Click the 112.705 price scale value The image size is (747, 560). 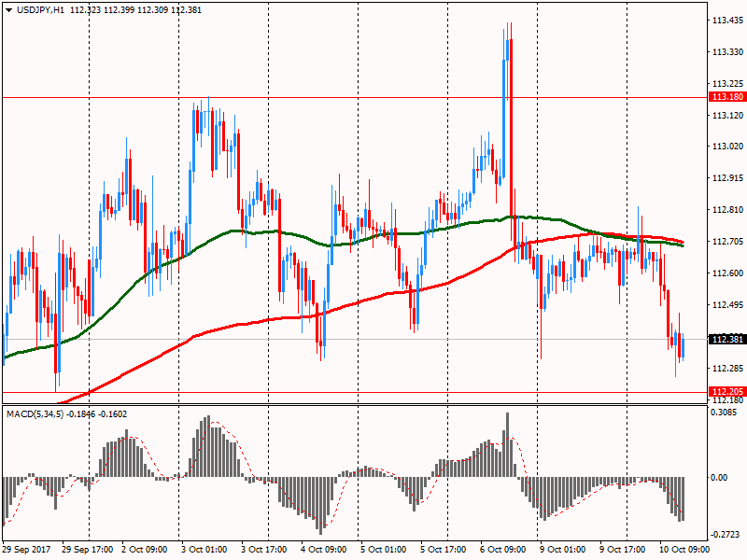[x=727, y=242]
